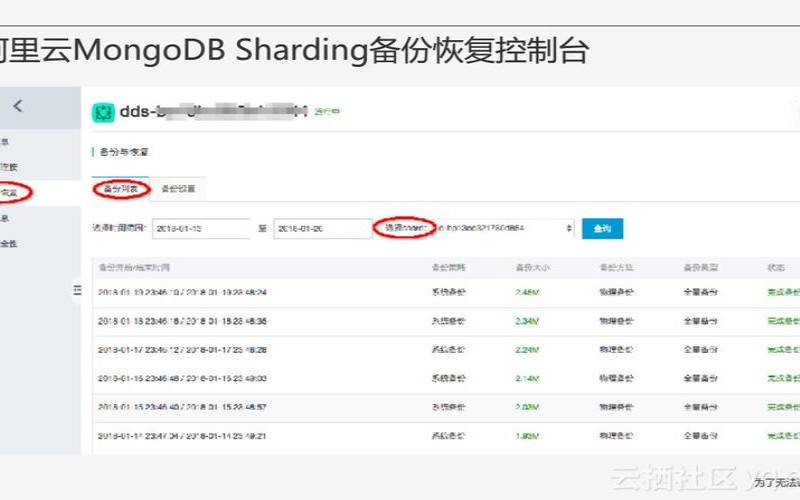Click 全量备份 in the 2018-01-14 row

701,436
